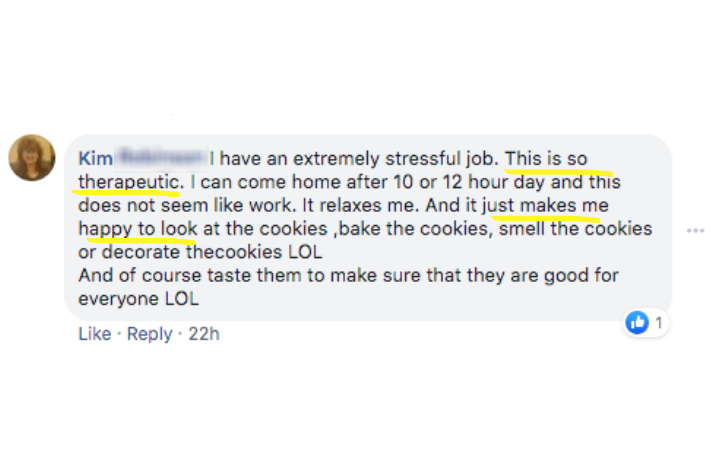Screen dimensions: 720x460
Task: Click the blue thumbs-up reaction icon
Action: point(636,322)
